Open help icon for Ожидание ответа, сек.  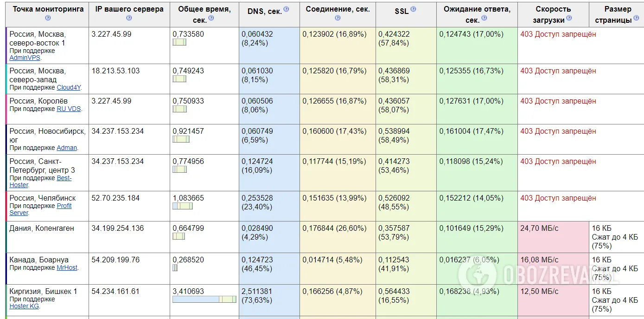[484, 18]
